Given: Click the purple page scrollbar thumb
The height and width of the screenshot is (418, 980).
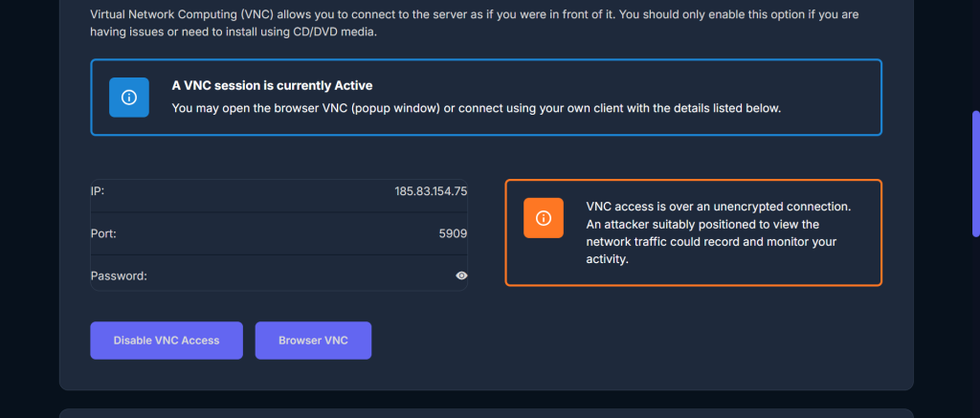Looking at the screenshot, I should (x=975, y=173).
